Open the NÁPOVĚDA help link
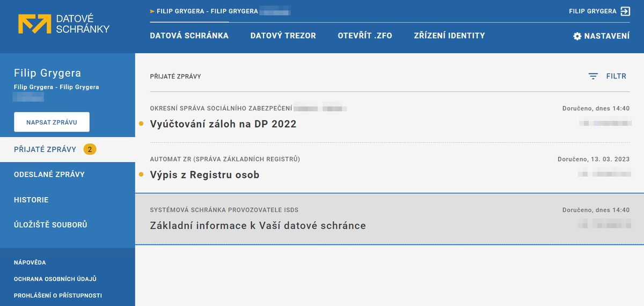644x306 pixels. (30, 263)
